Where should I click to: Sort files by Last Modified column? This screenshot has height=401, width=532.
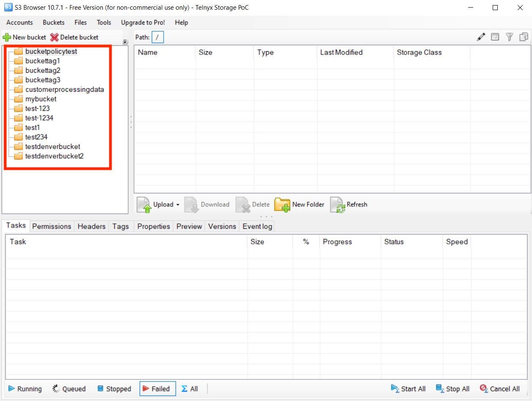pyautogui.click(x=356, y=52)
